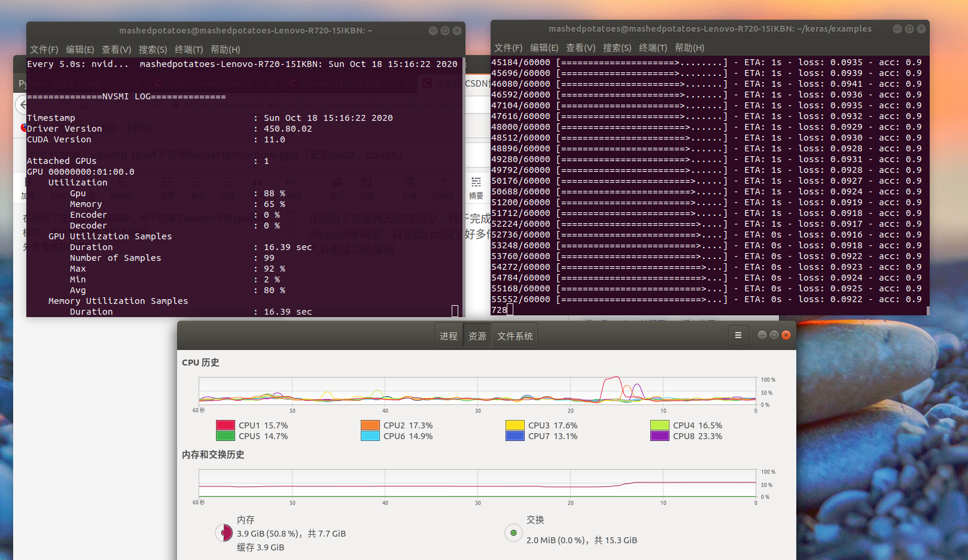Click 'GPU Utilization Samples' line in terminal
The width and height of the screenshot is (968, 560).
110,236
